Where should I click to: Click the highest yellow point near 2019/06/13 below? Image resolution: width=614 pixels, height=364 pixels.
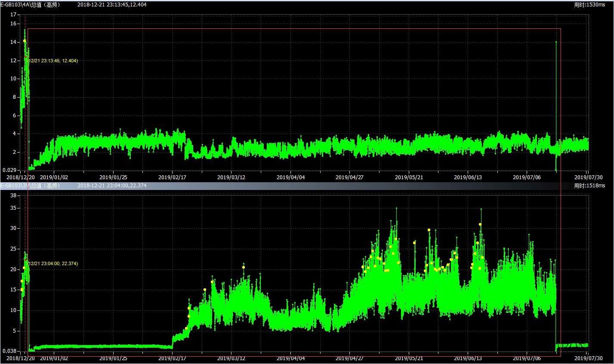click(x=480, y=224)
